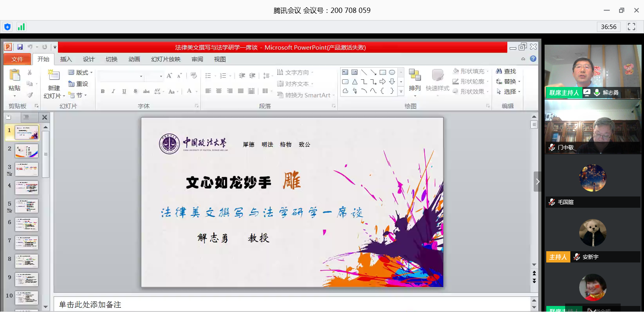644x312 pixels.
Task: Collapse the participant video side panel
Action: coord(537,182)
